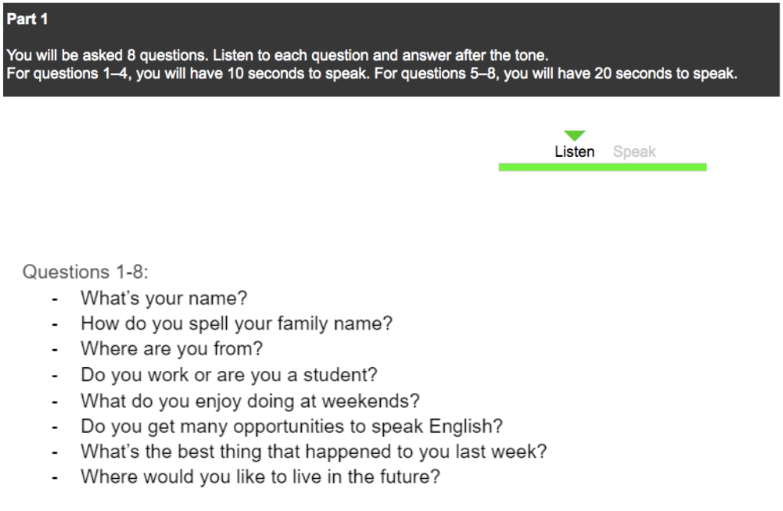Select the Listen tab label
The height and width of the screenshot is (511, 783).
click(x=574, y=151)
